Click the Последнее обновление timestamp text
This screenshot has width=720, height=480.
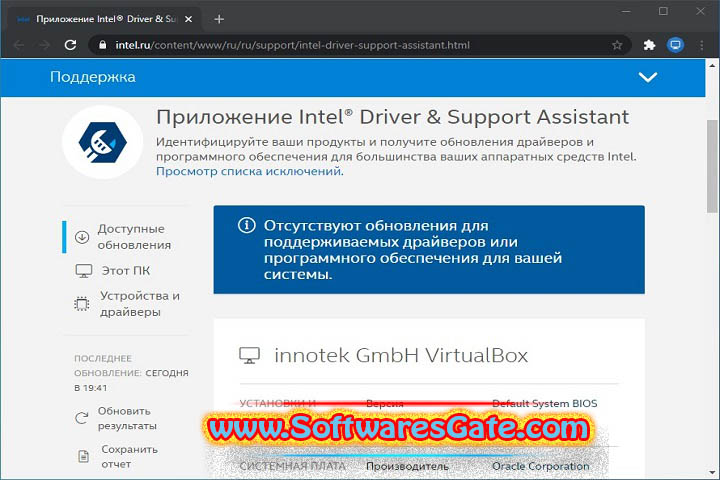tap(131, 373)
